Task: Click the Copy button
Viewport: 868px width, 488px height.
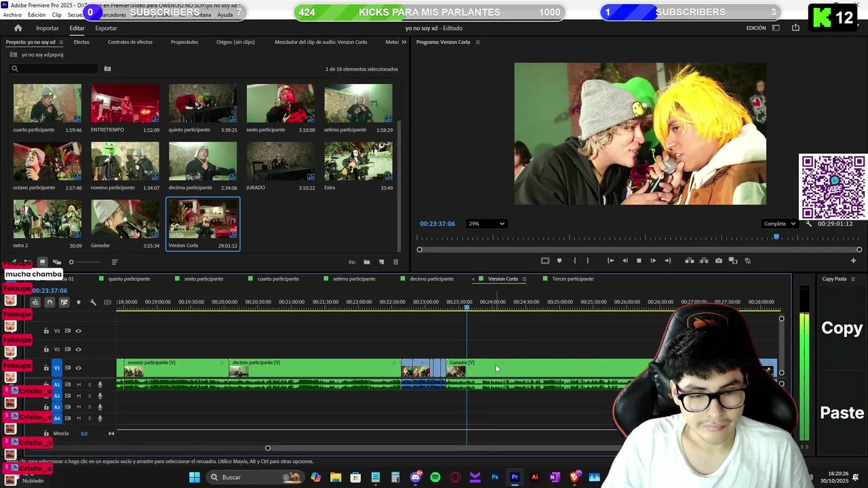Action: [x=842, y=328]
